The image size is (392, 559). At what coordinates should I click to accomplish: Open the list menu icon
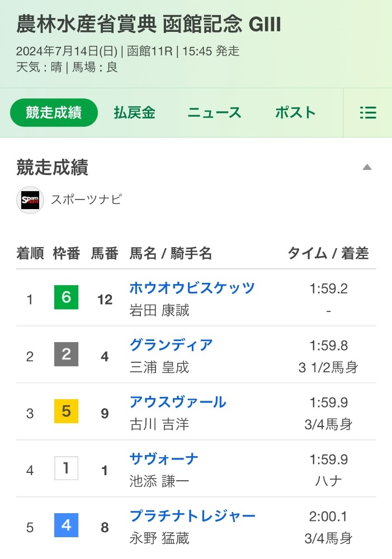pyautogui.click(x=367, y=113)
